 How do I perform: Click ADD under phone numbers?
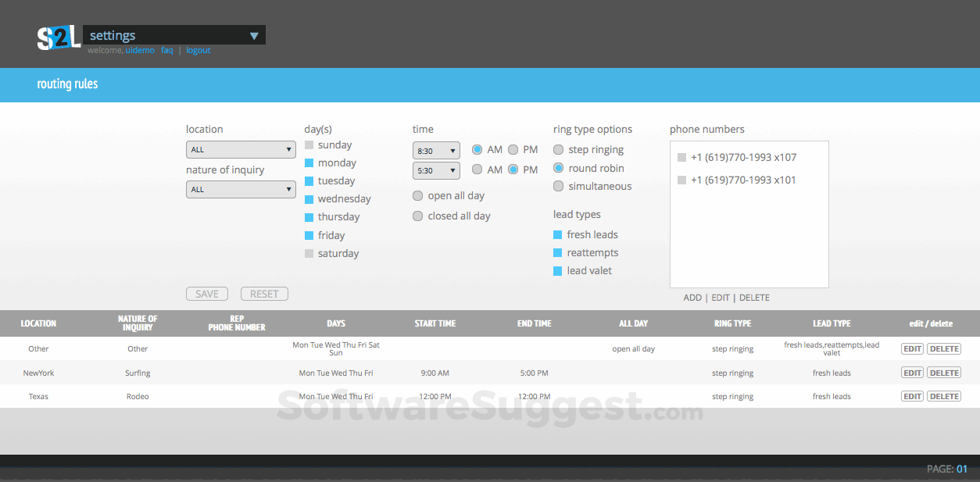pos(692,297)
